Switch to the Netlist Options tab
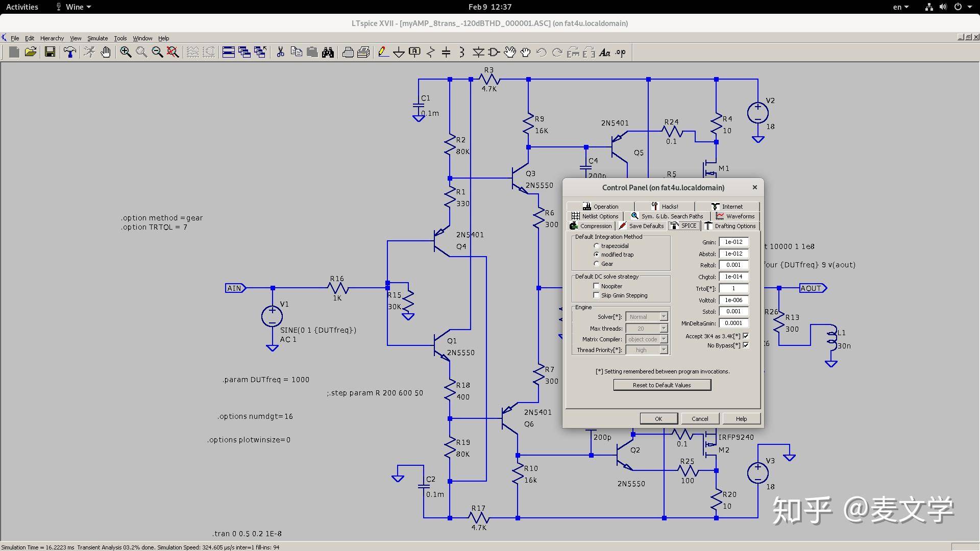Screen dimensions: 980x551 click(x=595, y=216)
